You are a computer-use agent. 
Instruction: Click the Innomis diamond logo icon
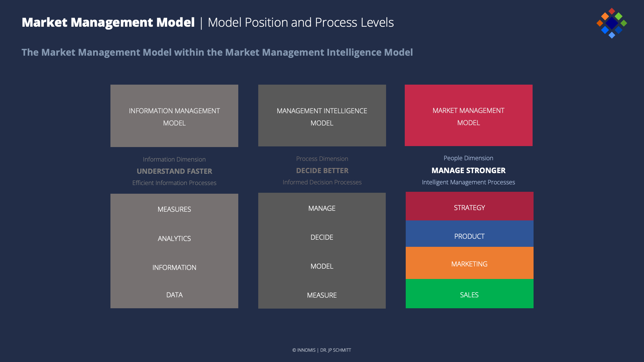pos(611,23)
